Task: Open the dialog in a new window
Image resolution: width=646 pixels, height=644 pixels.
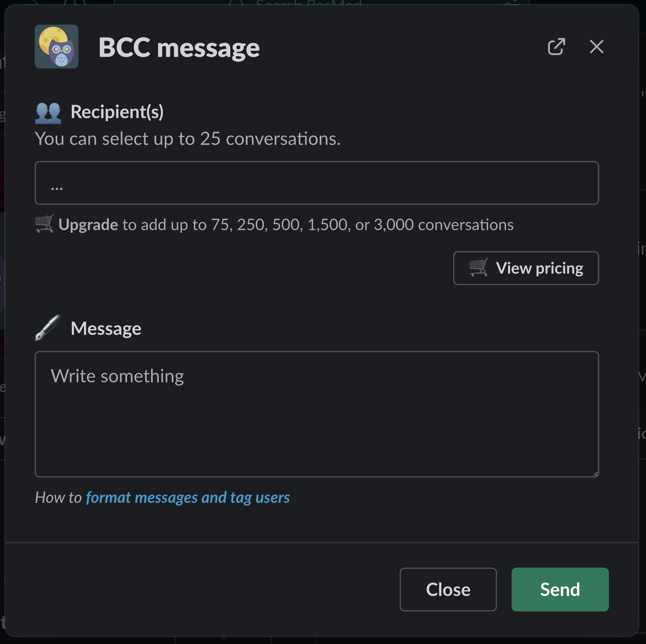Action: (x=556, y=47)
